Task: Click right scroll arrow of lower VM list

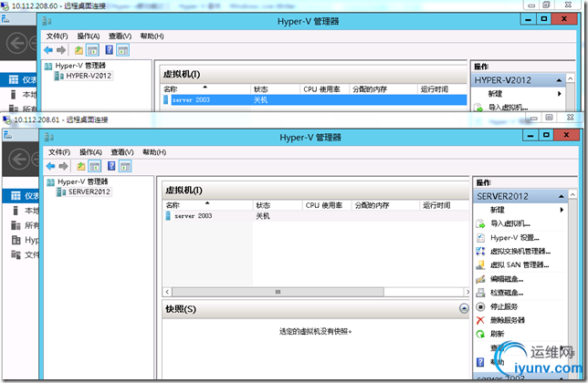Action: 467,292
